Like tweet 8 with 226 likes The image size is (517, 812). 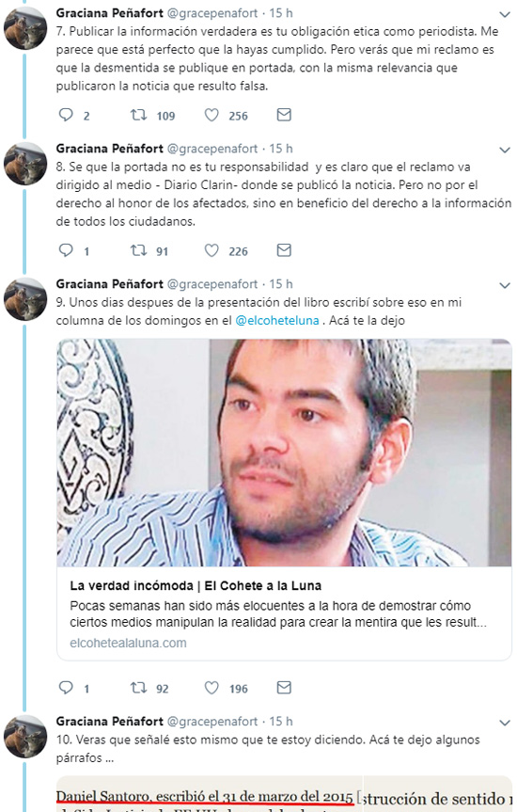click(211, 250)
